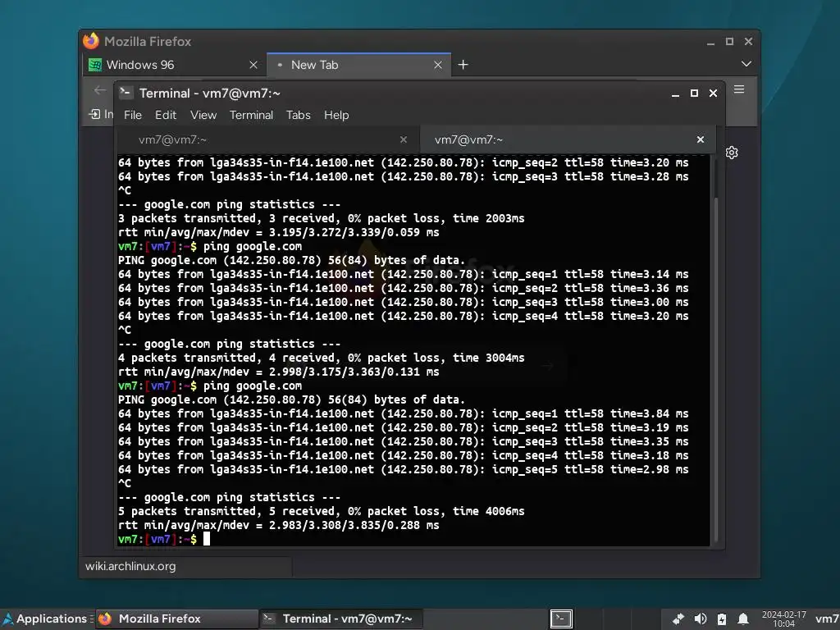Image resolution: width=840 pixels, height=630 pixels.
Task: Open the Terminal menu in menu bar
Action: [x=251, y=115]
